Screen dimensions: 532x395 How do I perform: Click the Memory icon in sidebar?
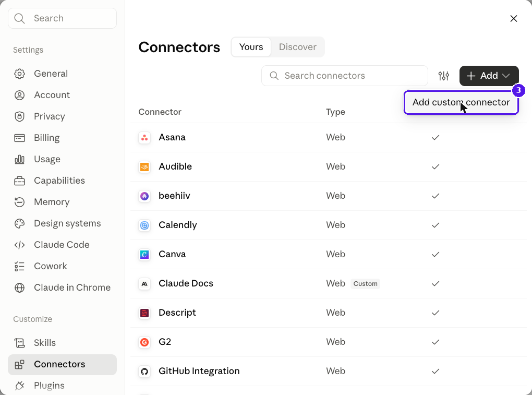click(x=20, y=202)
